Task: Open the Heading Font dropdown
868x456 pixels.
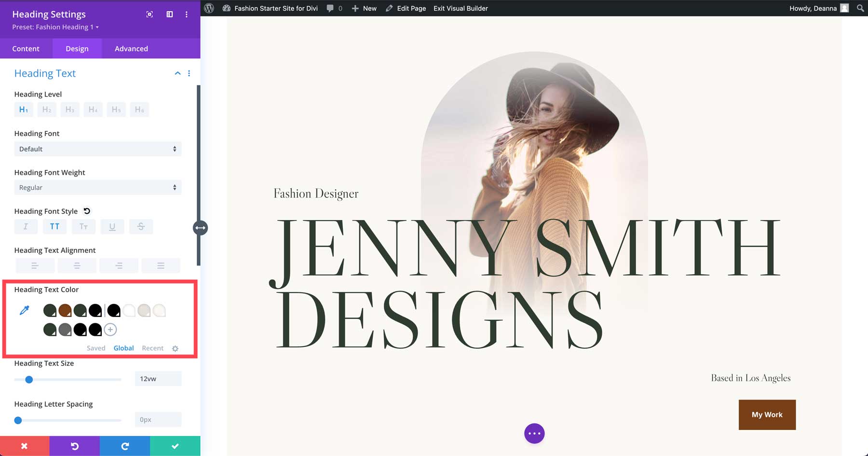Action: (x=97, y=149)
